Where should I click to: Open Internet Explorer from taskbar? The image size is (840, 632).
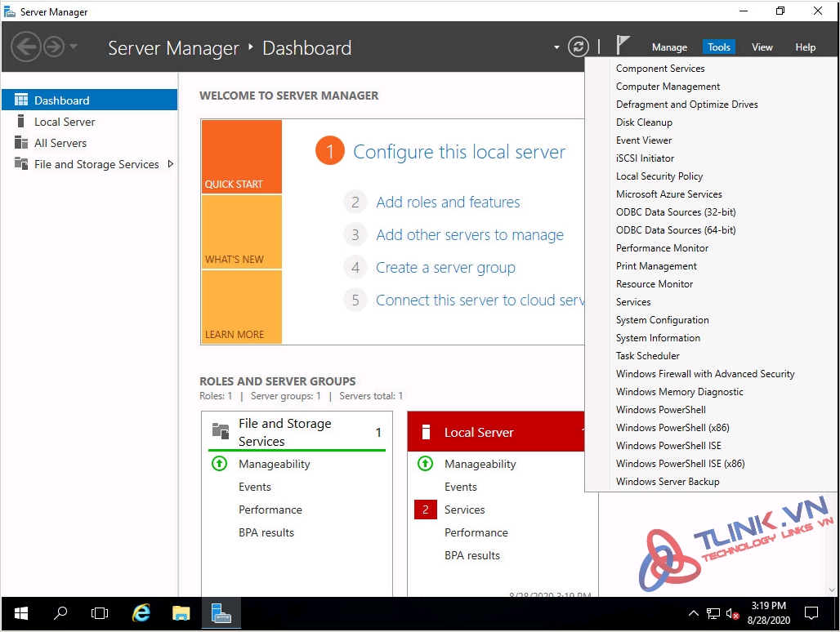(x=141, y=612)
